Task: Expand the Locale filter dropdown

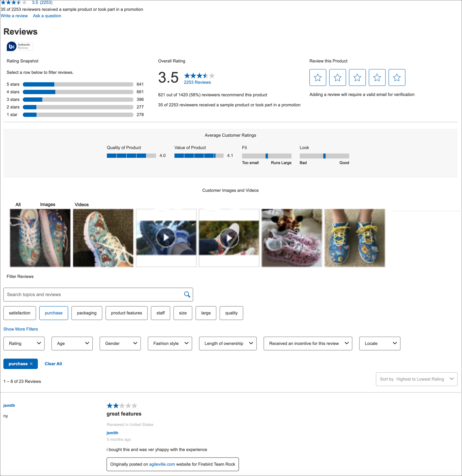Action: click(x=380, y=343)
